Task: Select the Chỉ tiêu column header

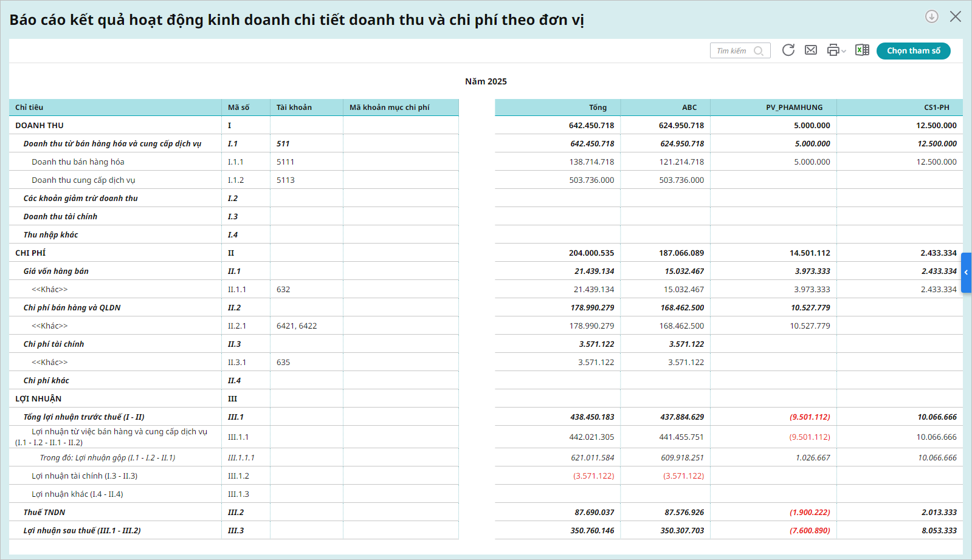Action: click(29, 108)
